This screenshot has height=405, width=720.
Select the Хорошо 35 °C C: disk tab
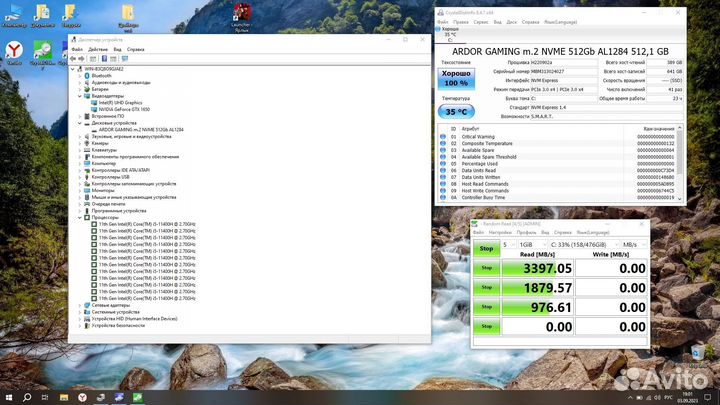[449, 34]
